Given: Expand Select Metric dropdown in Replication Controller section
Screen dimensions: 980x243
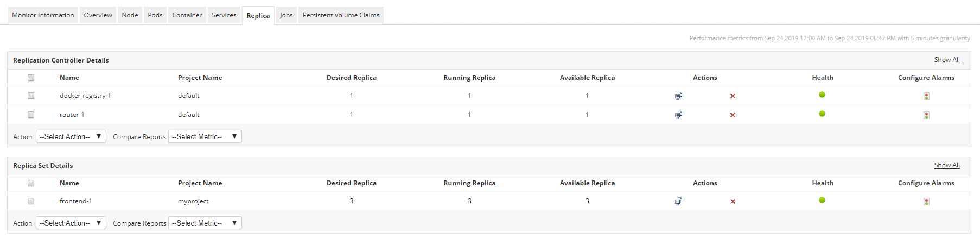Looking at the screenshot, I should coord(205,136).
